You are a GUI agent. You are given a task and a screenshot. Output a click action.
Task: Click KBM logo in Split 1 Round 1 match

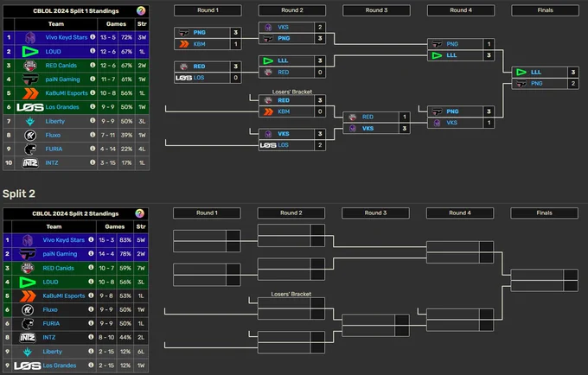(x=183, y=44)
